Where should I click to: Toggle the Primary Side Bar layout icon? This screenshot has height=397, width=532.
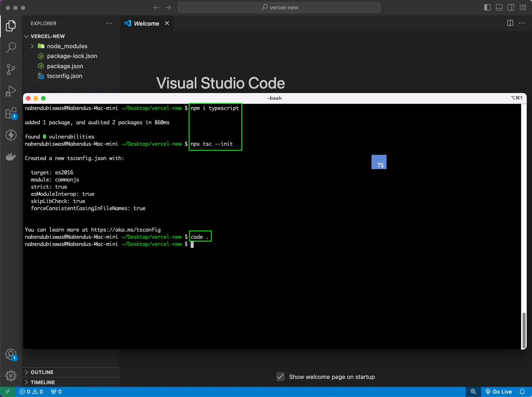[487, 8]
